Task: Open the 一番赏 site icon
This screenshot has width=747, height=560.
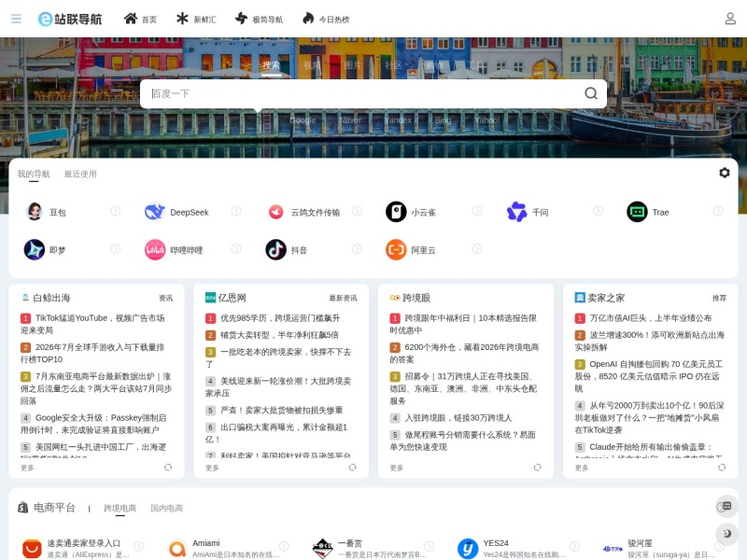Action: point(322,548)
